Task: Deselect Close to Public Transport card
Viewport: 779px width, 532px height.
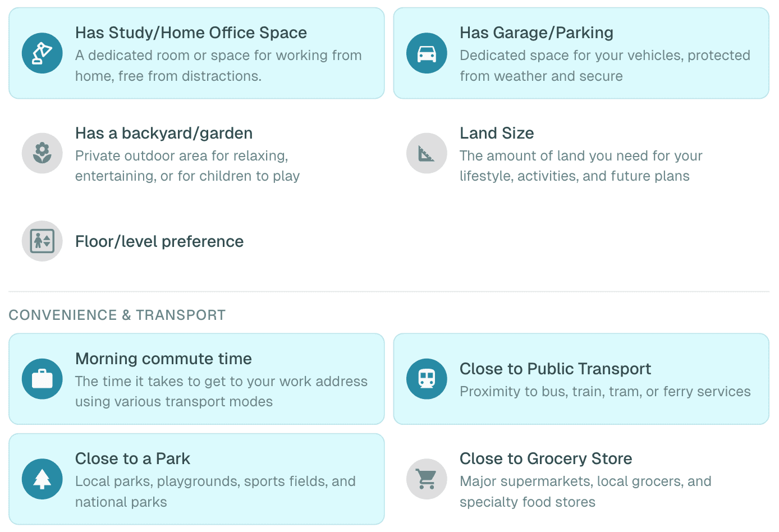Action: 581,379
